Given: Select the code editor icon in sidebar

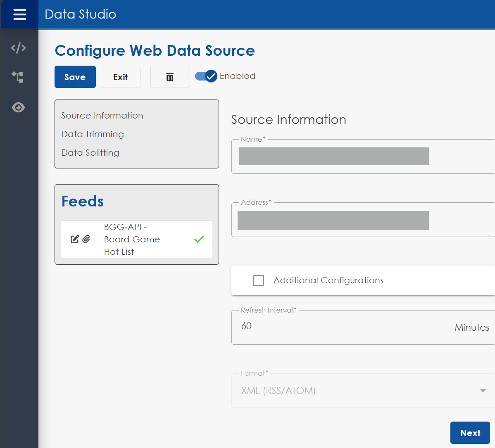Looking at the screenshot, I should [x=18, y=48].
